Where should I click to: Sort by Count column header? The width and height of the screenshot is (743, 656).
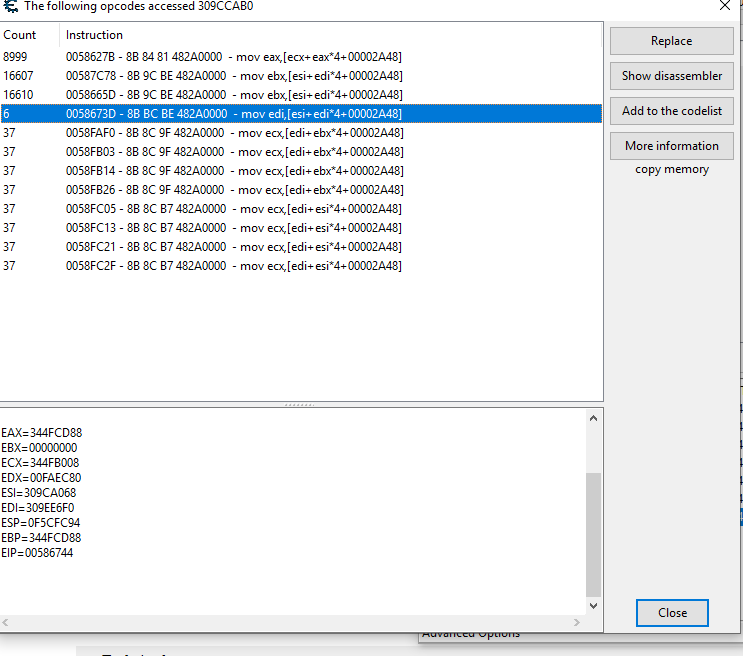(x=29, y=35)
